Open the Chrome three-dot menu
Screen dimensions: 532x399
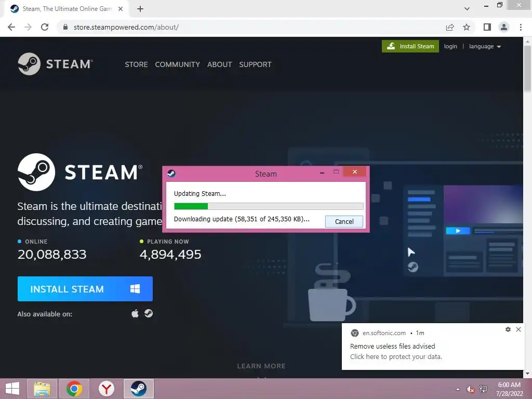coord(521,27)
